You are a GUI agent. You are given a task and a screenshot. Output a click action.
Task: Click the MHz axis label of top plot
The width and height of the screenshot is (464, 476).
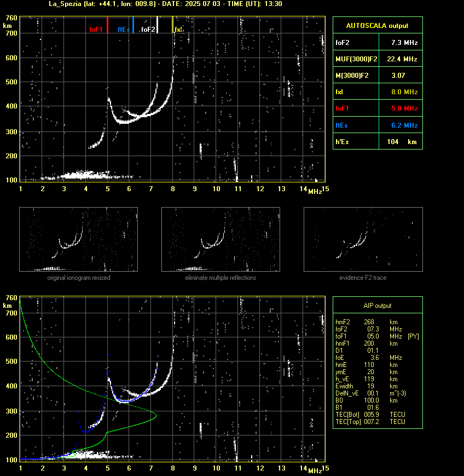tap(315, 192)
